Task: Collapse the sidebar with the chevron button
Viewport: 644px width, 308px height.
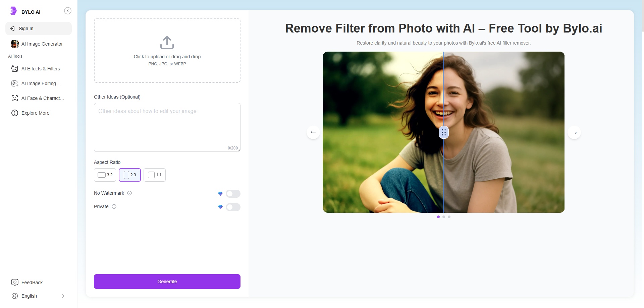Action: click(68, 11)
